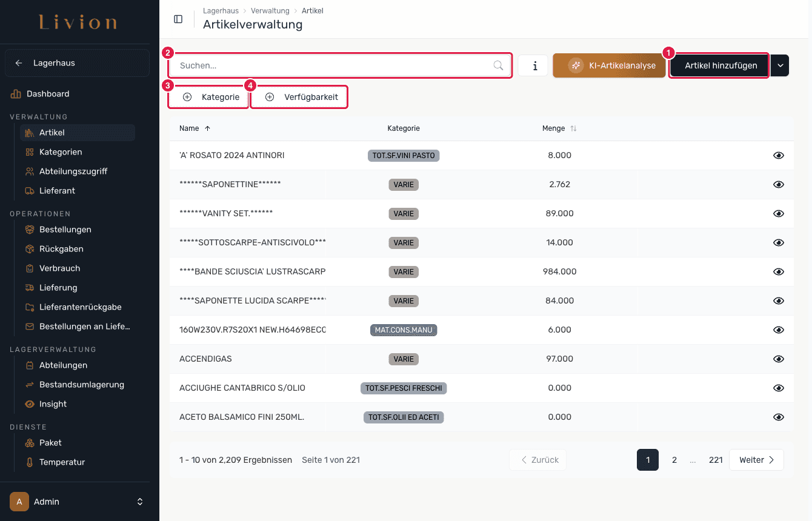Screen dimensions: 812x521
Task: Open the Temperatur service
Action: click(62, 462)
